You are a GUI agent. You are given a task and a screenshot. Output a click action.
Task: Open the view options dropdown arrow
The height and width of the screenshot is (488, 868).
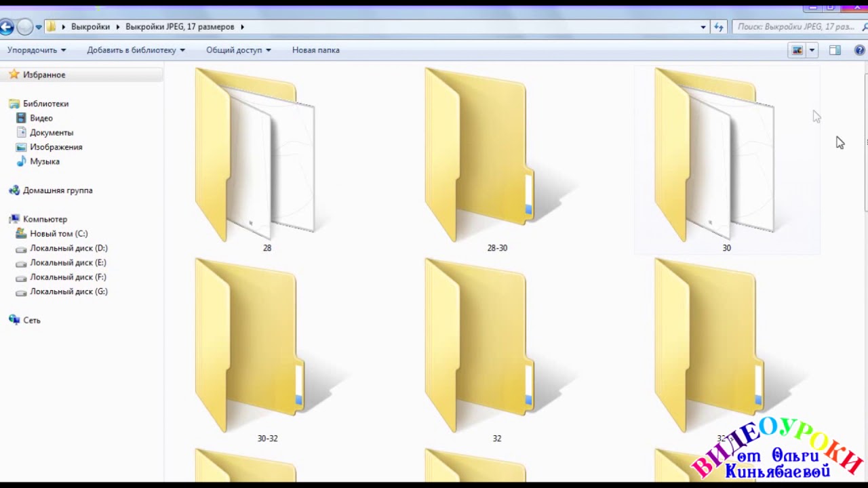[812, 50]
